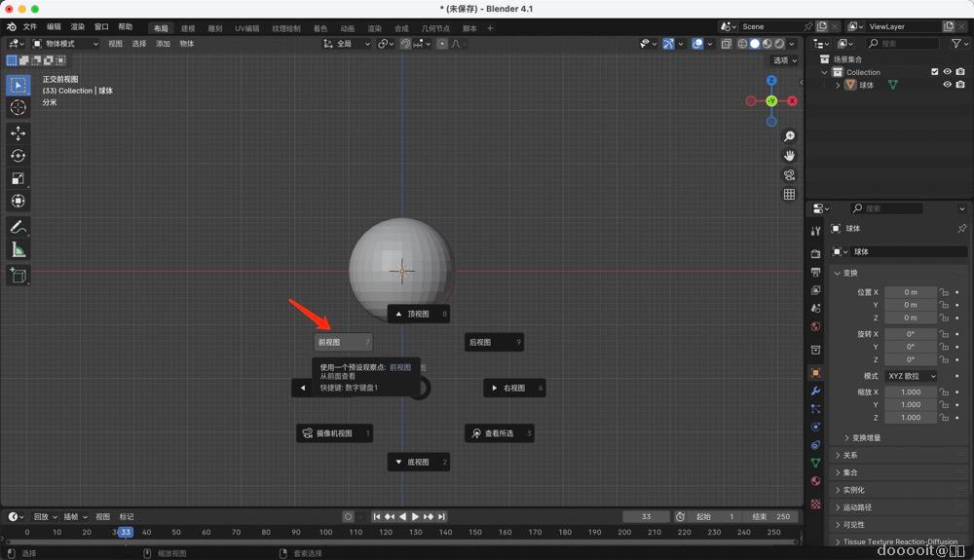The image size is (974, 560).
Task: Click the 位置 X value field
Action: (x=911, y=292)
